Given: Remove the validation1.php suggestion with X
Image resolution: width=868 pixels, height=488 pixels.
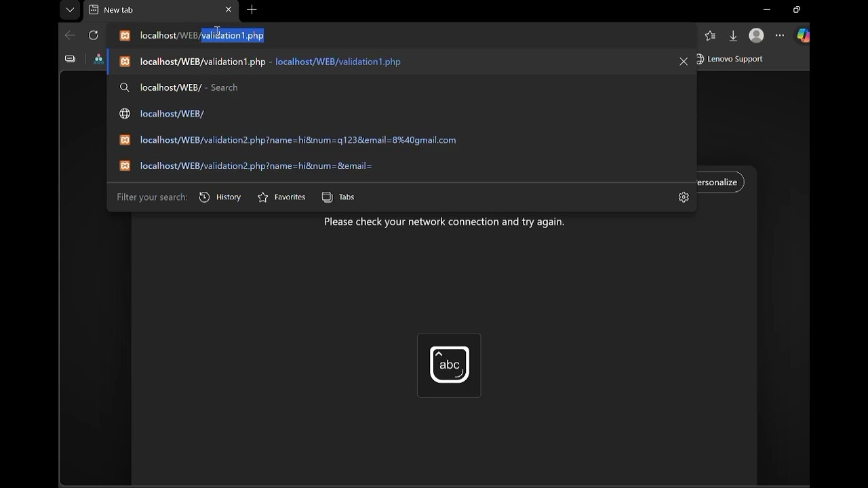Looking at the screenshot, I should [x=684, y=62].
